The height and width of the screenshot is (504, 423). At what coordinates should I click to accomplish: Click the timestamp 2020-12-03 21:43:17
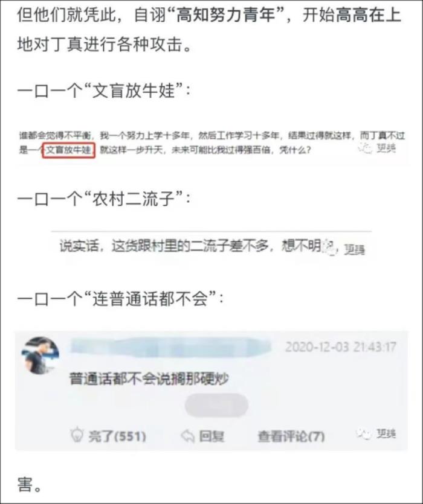click(341, 347)
